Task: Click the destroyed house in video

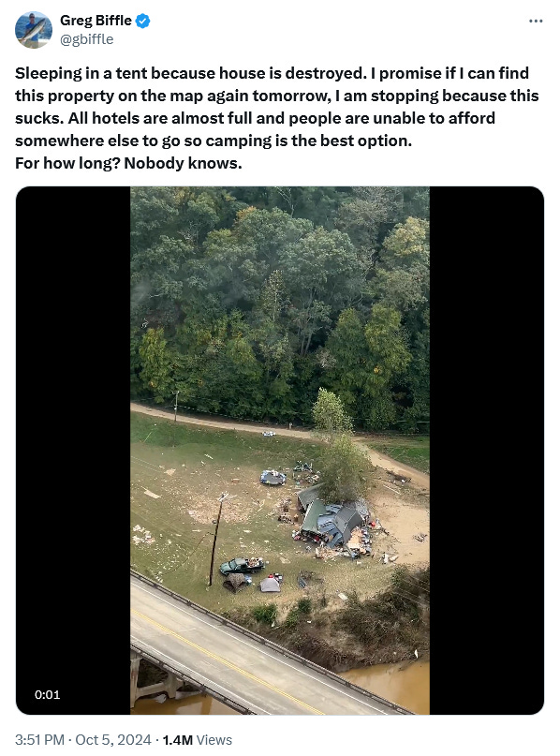Action: pos(332,521)
